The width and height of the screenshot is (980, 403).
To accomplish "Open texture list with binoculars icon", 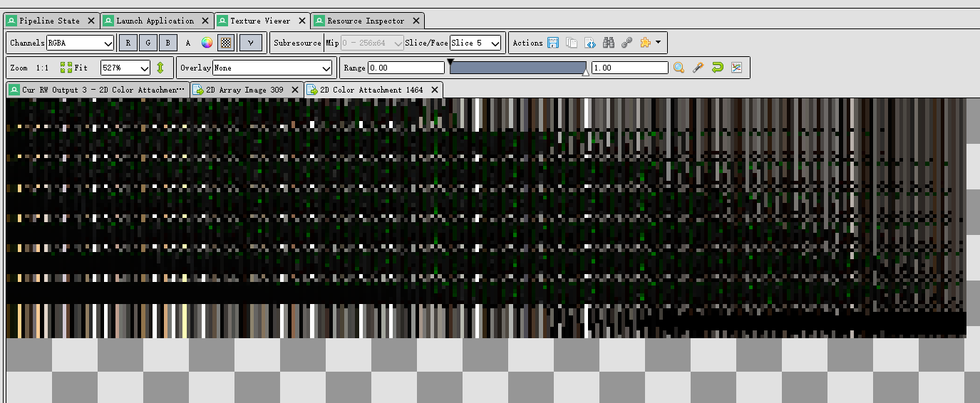I will 608,43.
